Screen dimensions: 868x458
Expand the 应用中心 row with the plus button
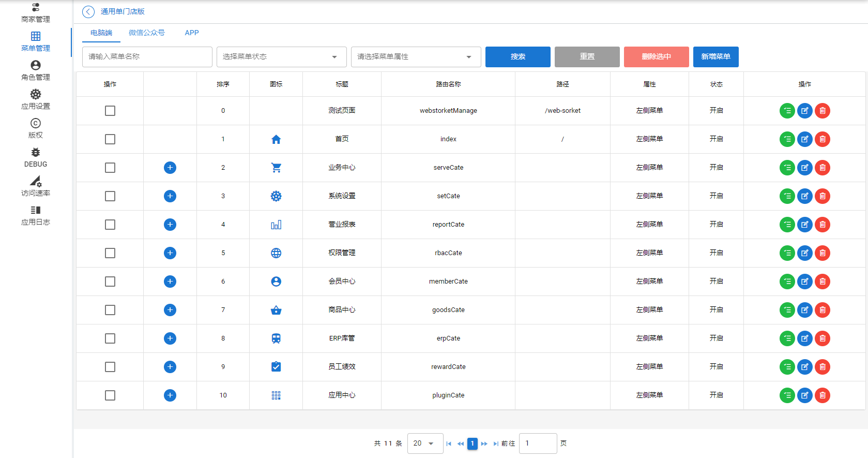click(170, 395)
